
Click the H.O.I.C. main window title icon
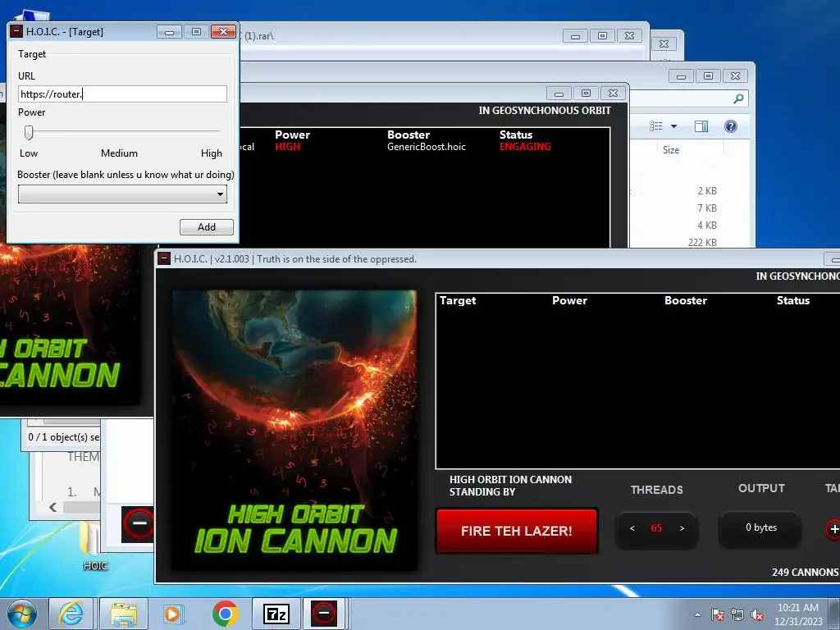pos(164,258)
